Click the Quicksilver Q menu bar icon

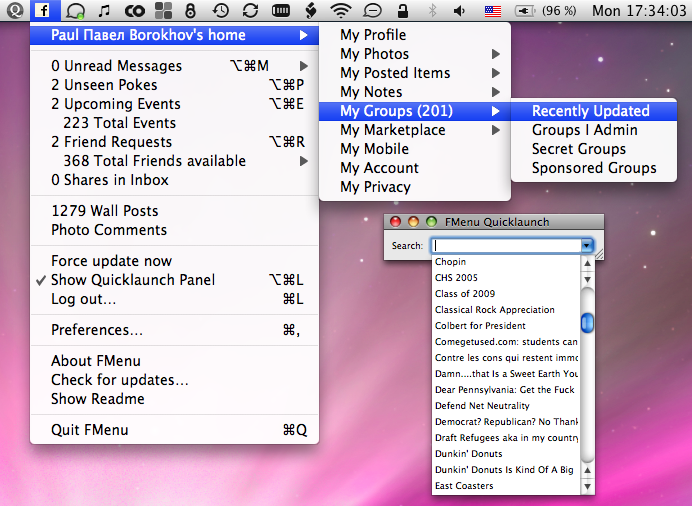pos(14,10)
